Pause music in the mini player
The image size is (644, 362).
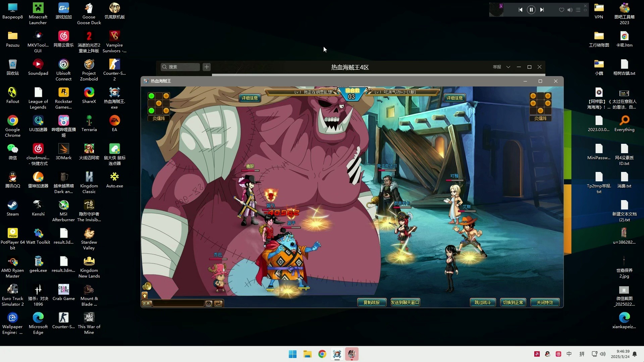(531, 10)
